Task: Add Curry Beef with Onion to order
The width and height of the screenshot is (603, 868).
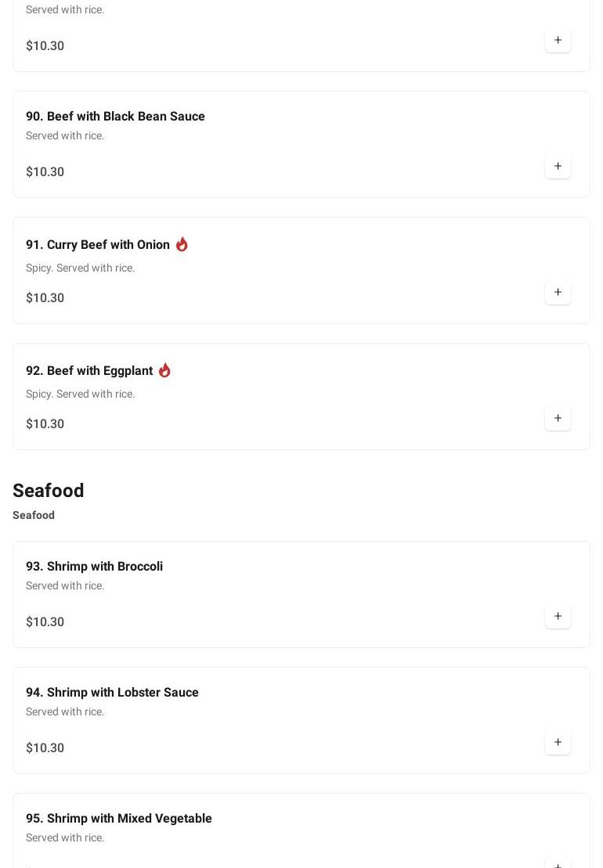Action: pyautogui.click(x=558, y=293)
